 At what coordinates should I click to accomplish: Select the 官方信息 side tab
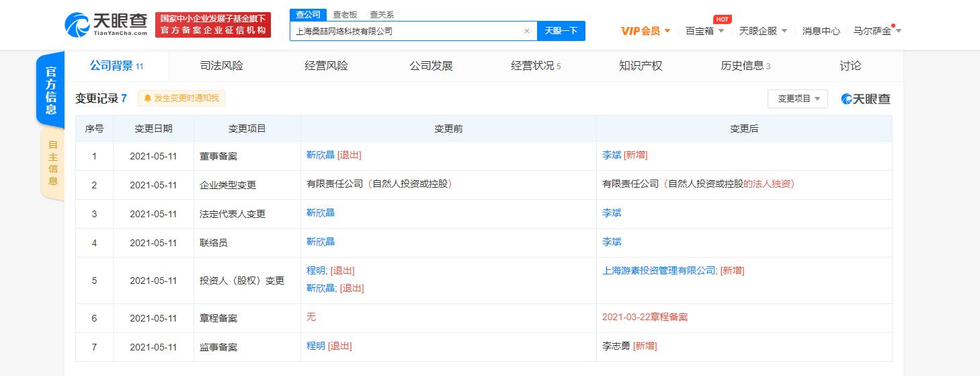(x=51, y=90)
